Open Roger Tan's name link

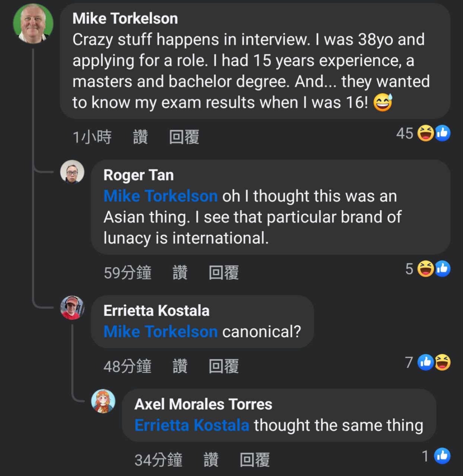(x=138, y=175)
